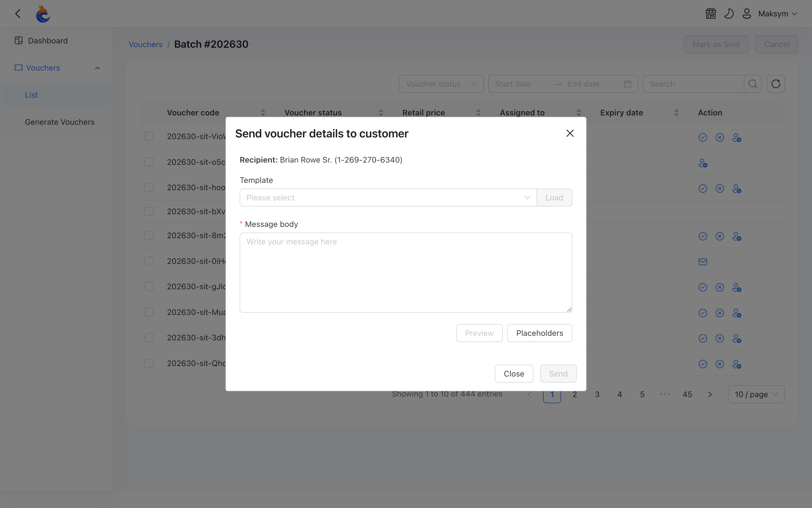Sort by Assigned to column
Screen dimensions: 812x508
click(579, 113)
